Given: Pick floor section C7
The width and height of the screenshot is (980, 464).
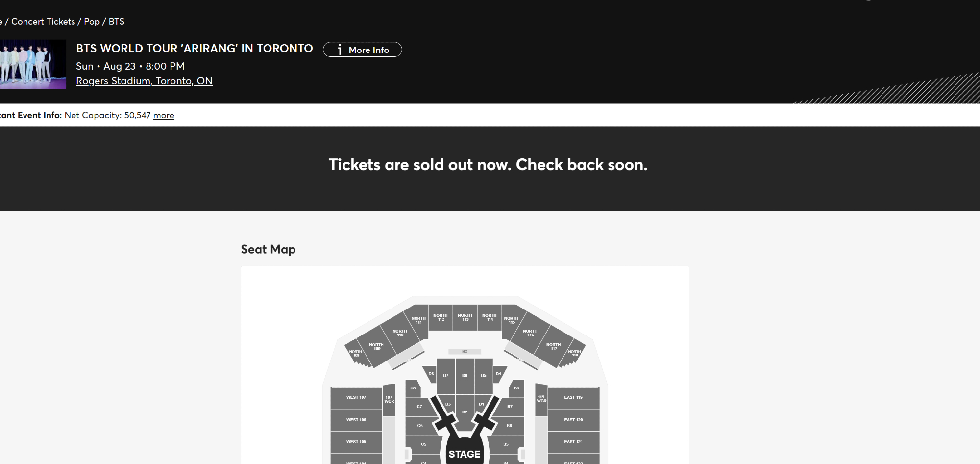Looking at the screenshot, I should 419,407.
